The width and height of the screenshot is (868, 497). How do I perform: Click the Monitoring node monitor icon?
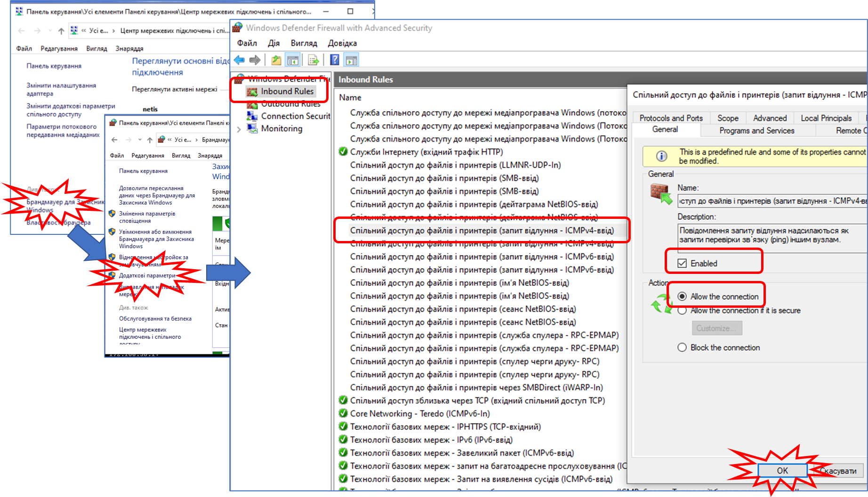[252, 128]
